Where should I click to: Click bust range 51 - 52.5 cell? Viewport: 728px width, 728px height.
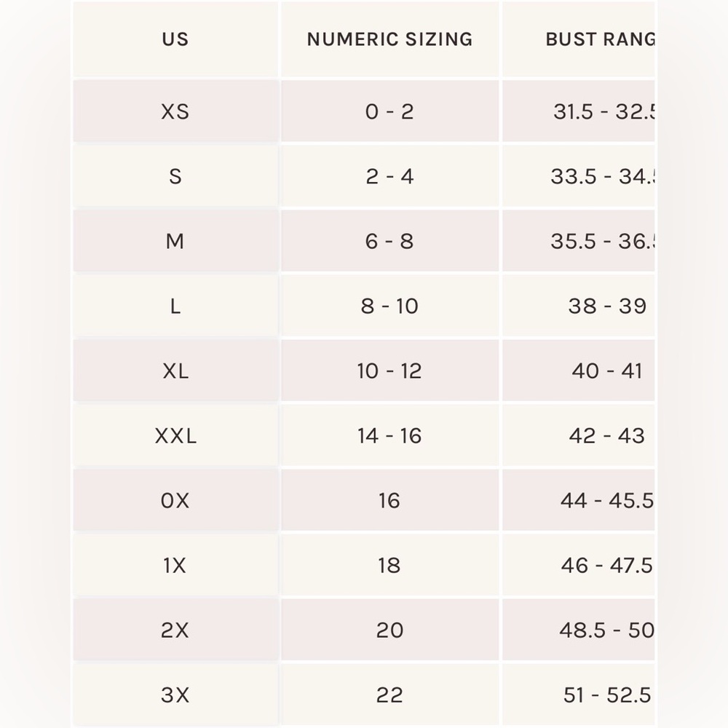tap(579, 695)
